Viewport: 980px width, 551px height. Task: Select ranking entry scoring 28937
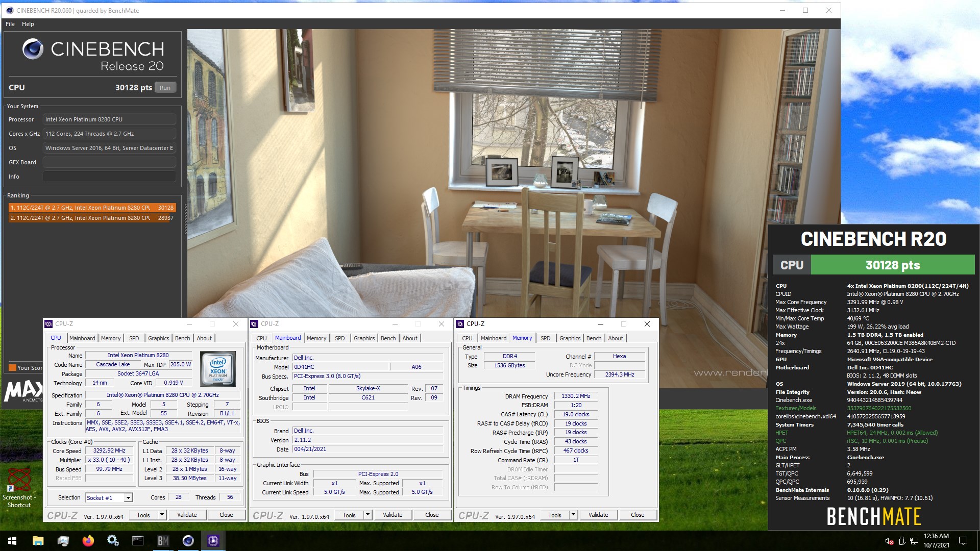point(92,218)
